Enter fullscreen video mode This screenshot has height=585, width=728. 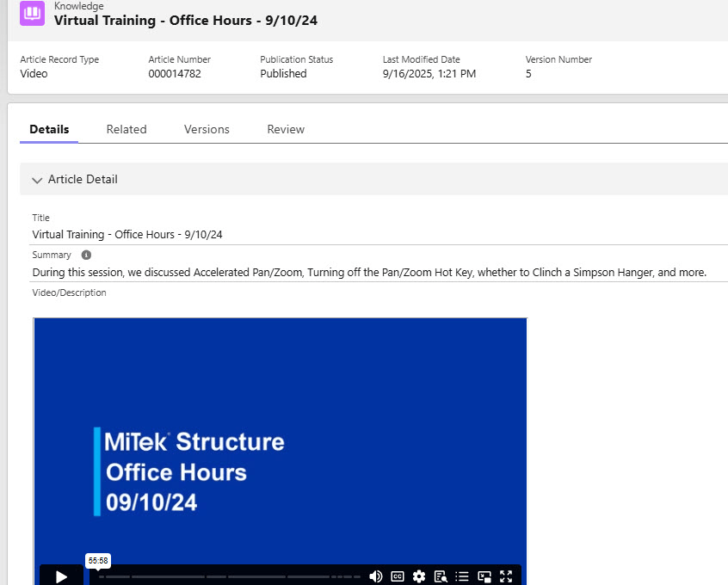(x=506, y=576)
